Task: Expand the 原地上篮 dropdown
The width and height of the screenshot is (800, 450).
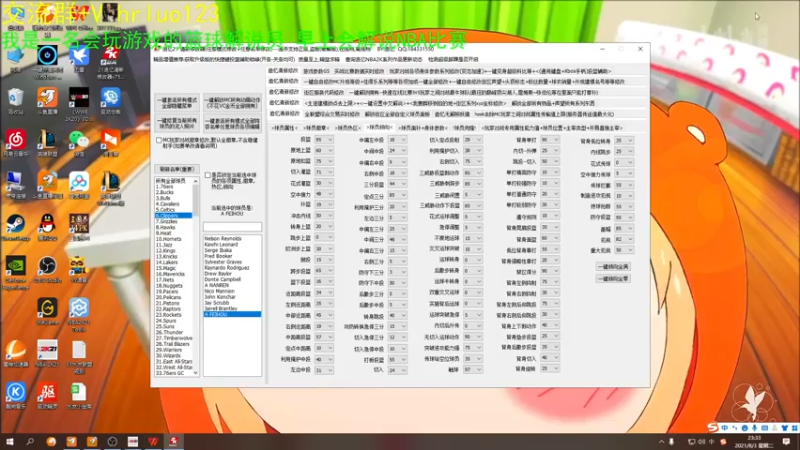Action: point(323,151)
